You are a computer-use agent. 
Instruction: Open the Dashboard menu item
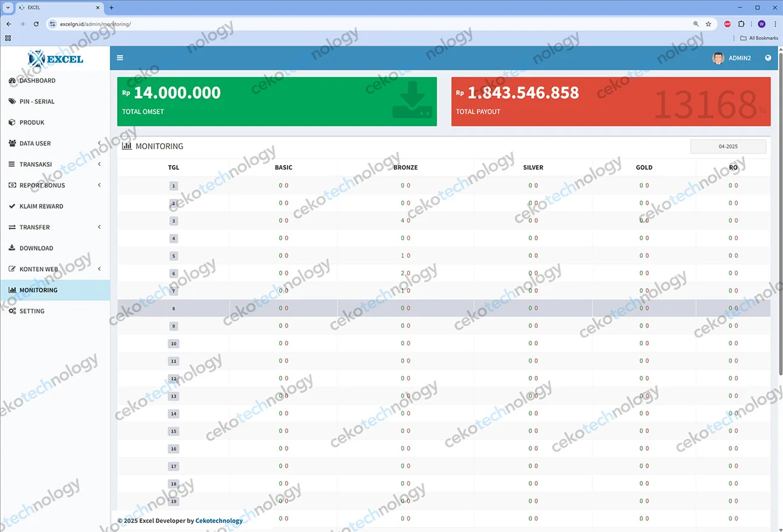click(37, 81)
